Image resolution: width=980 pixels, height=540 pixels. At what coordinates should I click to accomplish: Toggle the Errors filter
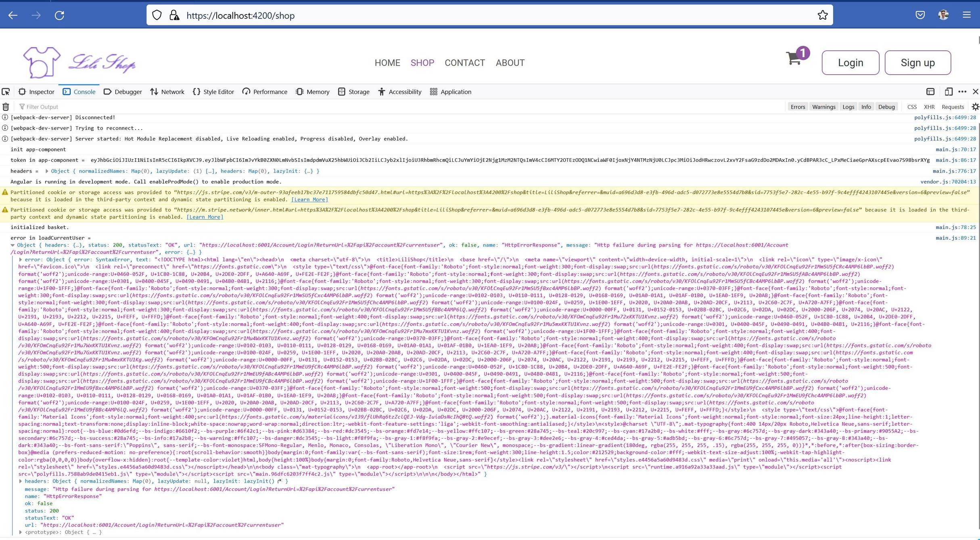tap(798, 107)
